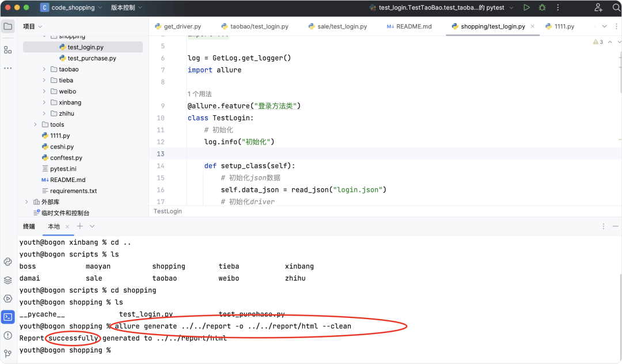Open more run actions menu
Viewport: 622px width, 364px height.
[557, 7]
